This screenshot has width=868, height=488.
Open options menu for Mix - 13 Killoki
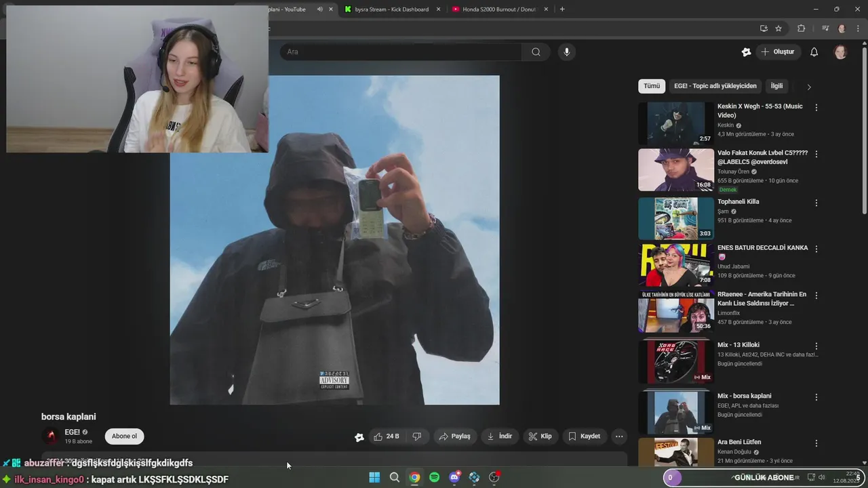[x=816, y=346]
